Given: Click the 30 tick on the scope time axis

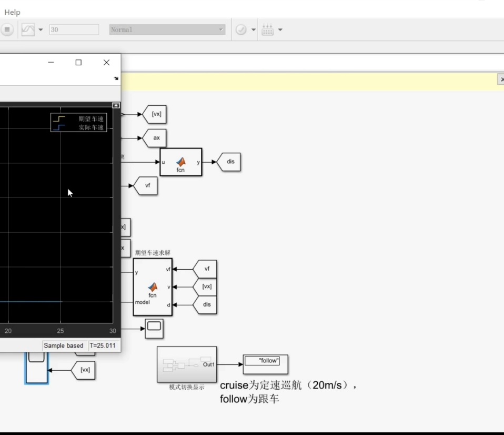Looking at the screenshot, I should 113,331.
